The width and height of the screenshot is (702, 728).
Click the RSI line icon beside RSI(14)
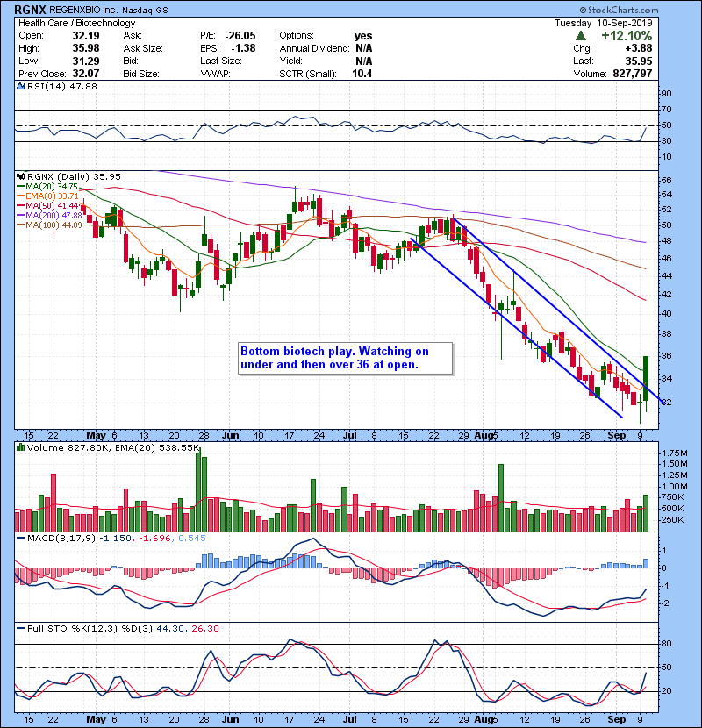tap(20, 86)
